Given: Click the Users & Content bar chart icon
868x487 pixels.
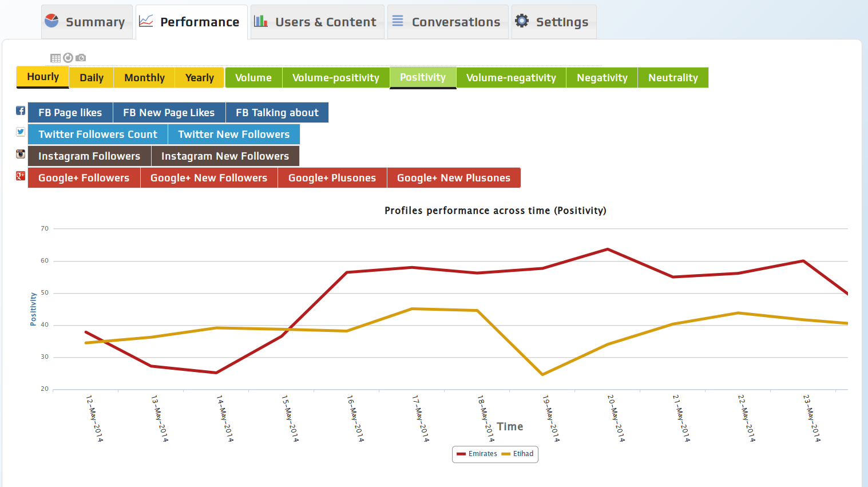Looking at the screenshot, I should coord(261,21).
